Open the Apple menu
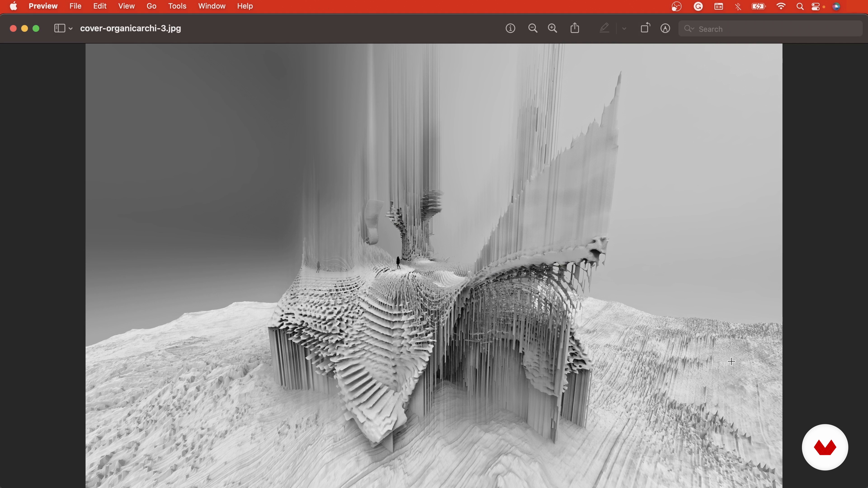The width and height of the screenshot is (868, 488). pos(14,6)
